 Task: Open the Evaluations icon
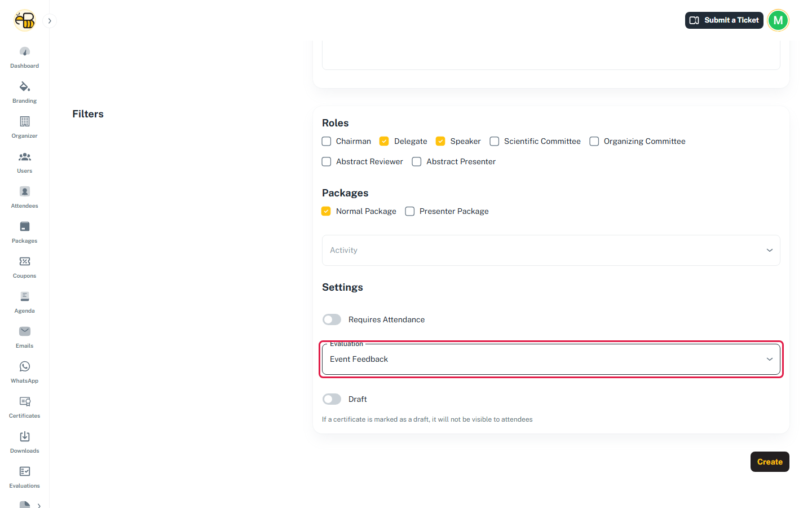pyautogui.click(x=24, y=471)
